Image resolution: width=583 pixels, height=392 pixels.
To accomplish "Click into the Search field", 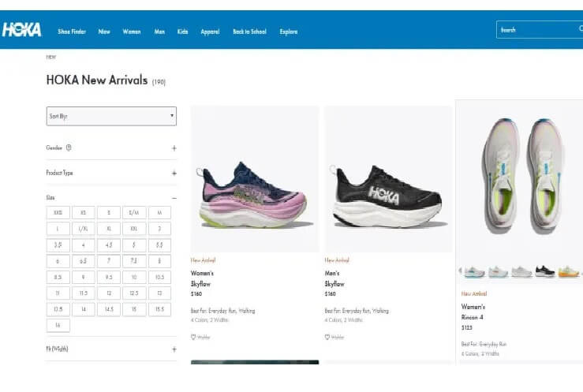I will [x=539, y=30].
